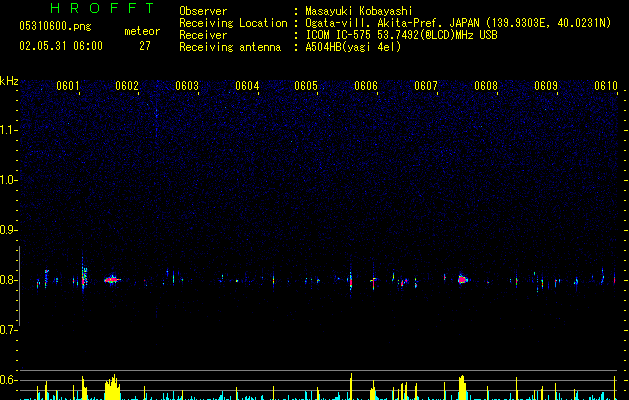Click the 0609 time marker
The image size is (629, 400).
pos(546,86)
